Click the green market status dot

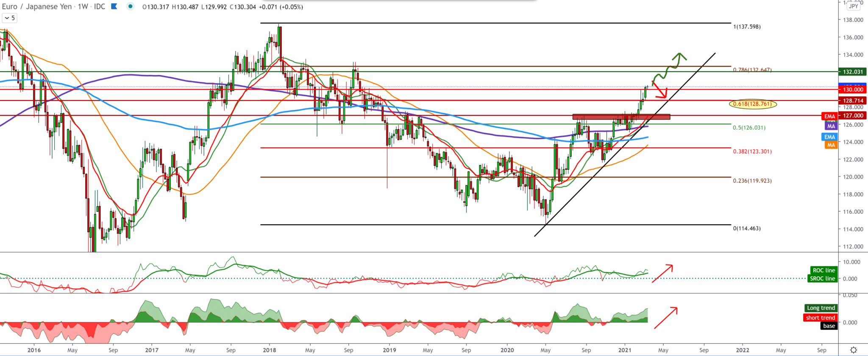point(130,6)
